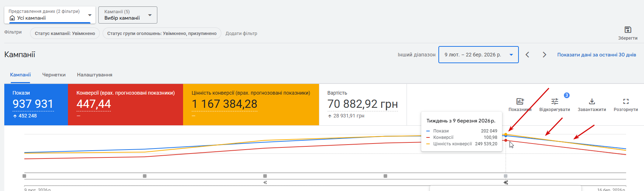This screenshot has height=191, width=644.
Task: Click the Додати фільтр button
Action: 241,34
